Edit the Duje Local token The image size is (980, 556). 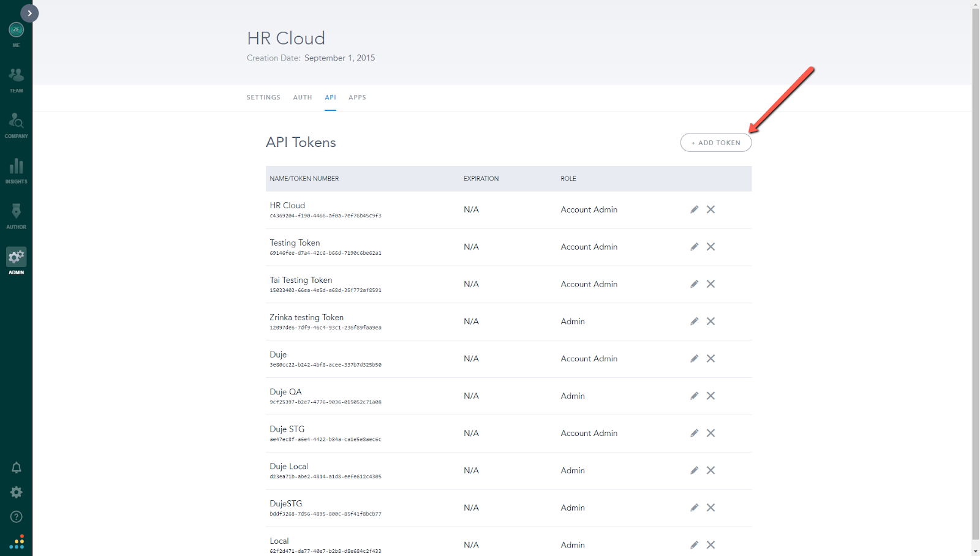coord(694,471)
